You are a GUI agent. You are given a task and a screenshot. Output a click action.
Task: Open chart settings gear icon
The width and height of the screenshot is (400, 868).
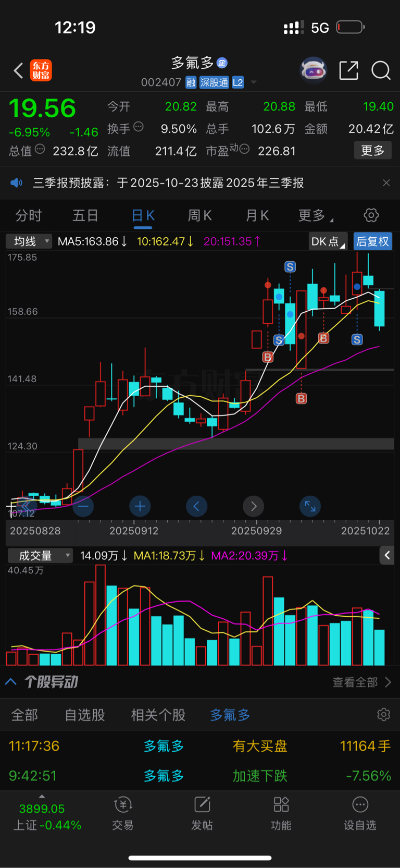point(371,215)
